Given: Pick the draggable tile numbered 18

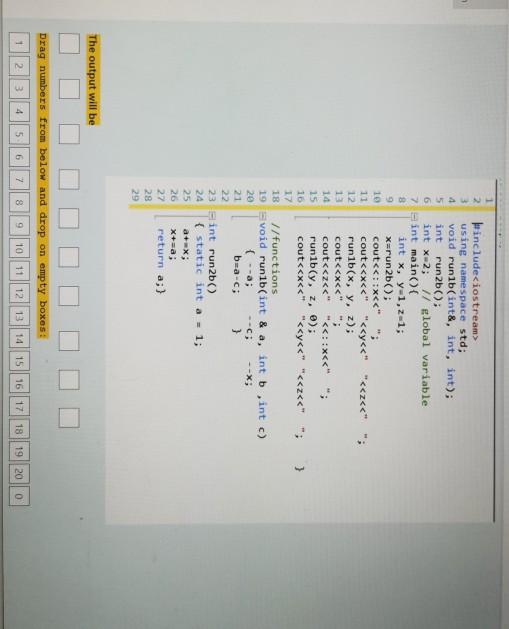Looking at the screenshot, I should pyautogui.click(x=19, y=431).
